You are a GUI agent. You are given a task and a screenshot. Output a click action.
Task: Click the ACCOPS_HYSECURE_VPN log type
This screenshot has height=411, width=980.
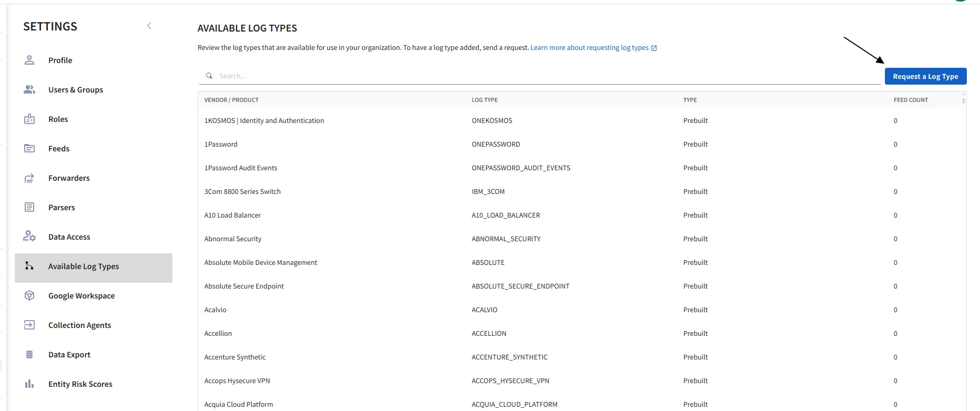coord(511,381)
